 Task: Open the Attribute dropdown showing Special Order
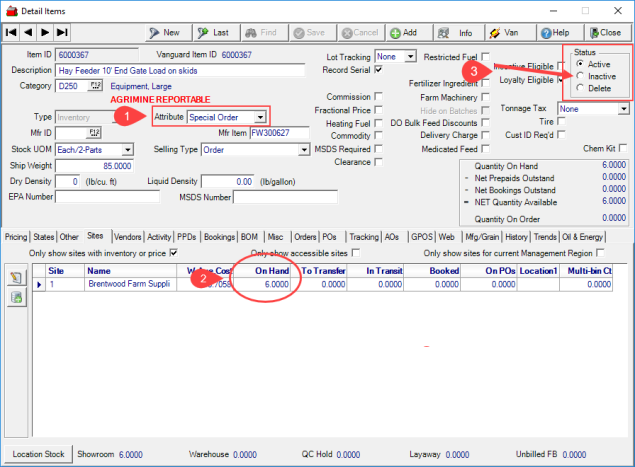tap(260, 118)
